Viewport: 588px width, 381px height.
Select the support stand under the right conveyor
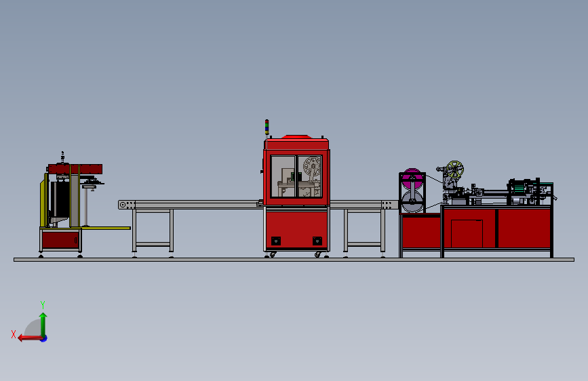[x=364, y=233]
